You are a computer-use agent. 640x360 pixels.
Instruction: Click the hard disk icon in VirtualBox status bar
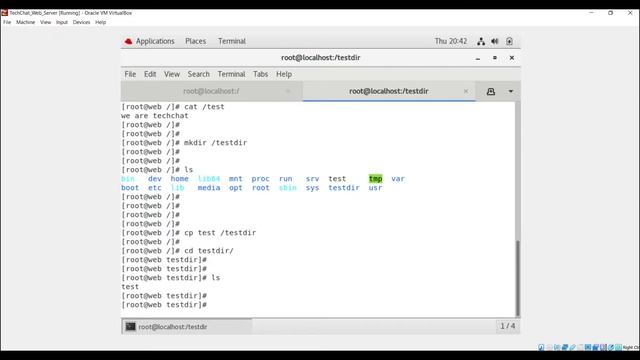click(541, 347)
